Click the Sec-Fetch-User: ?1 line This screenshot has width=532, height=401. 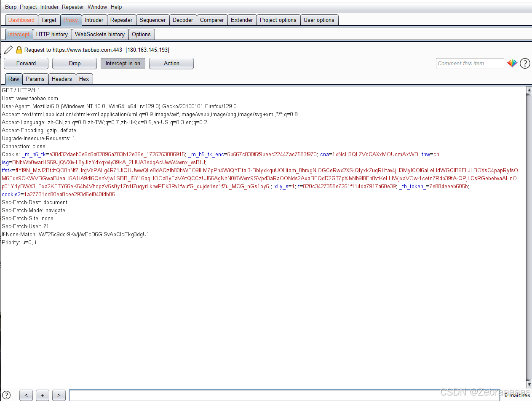point(25,227)
